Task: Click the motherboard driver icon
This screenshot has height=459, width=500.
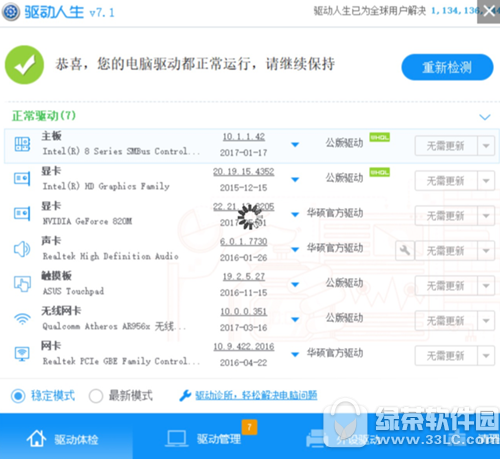Action: pos(22,144)
